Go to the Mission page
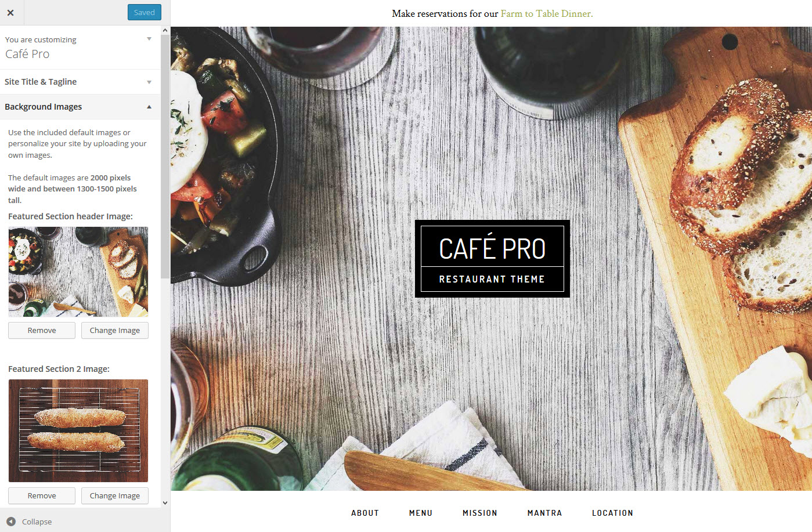Viewport: 812px width, 532px height. pyautogui.click(x=480, y=513)
